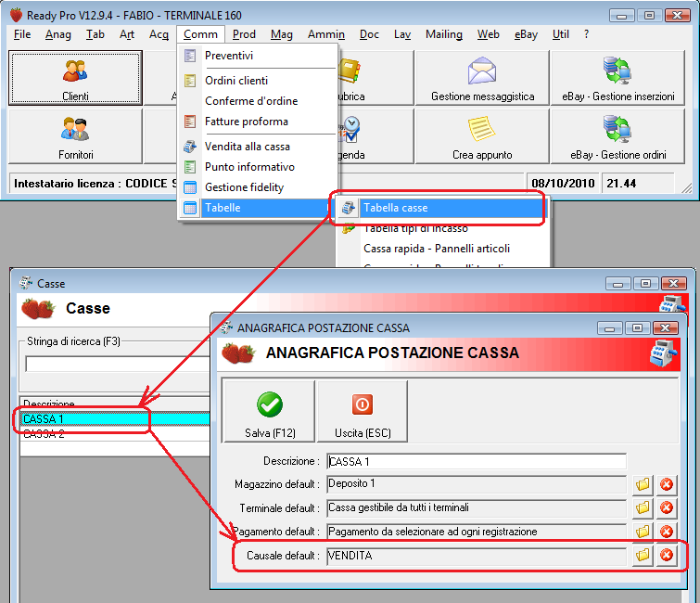The height and width of the screenshot is (603, 700).
Task: Open the Fornitori section button
Action: point(75,136)
